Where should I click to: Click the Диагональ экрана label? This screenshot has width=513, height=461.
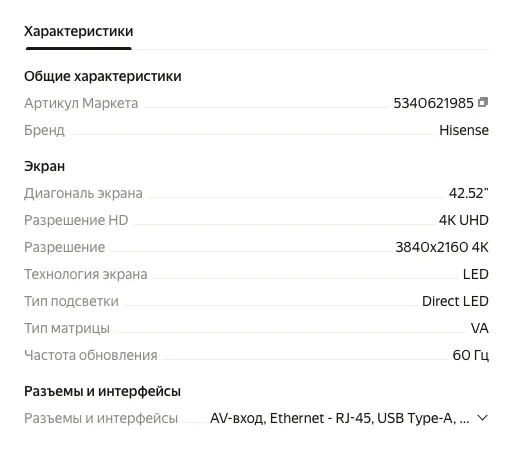[x=83, y=193]
